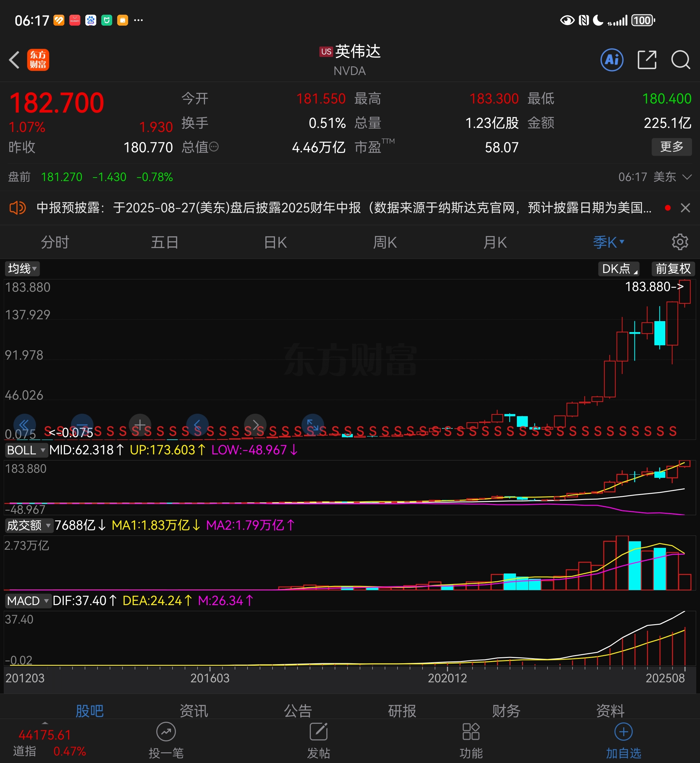Zoom in chart with plus circle
This screenshot has width=700, height=763.
tap(140, 425)
